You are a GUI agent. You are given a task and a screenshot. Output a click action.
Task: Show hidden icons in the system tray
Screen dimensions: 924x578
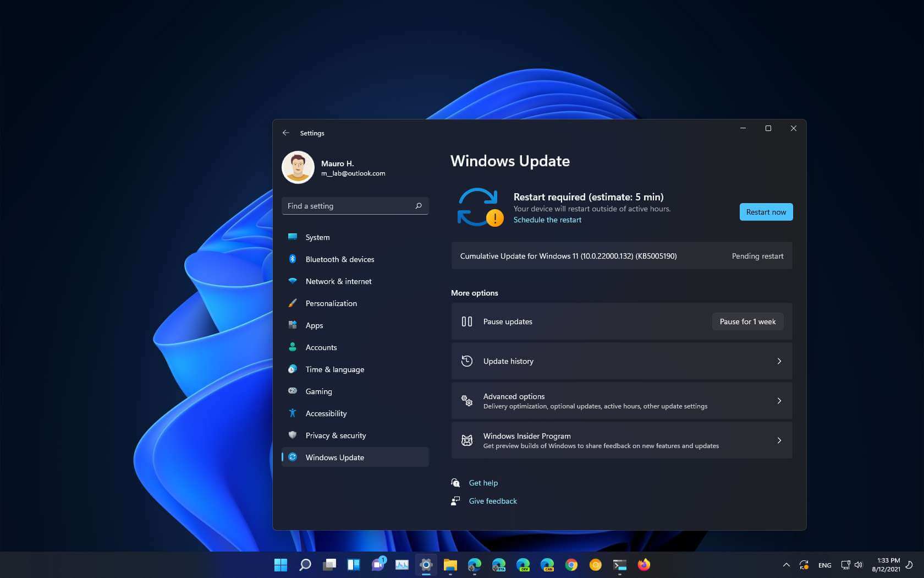click(786, 565)
